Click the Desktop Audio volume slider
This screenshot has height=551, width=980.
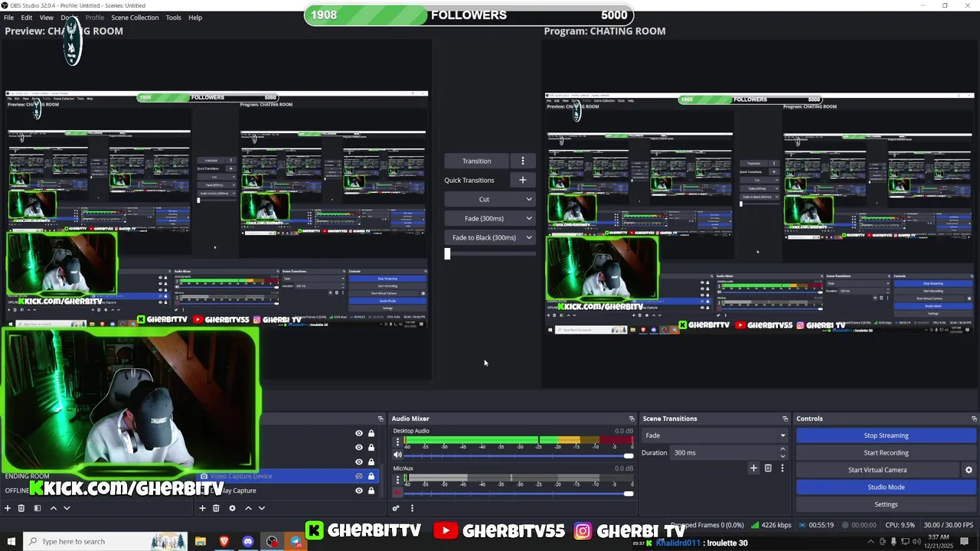(518, 455)
